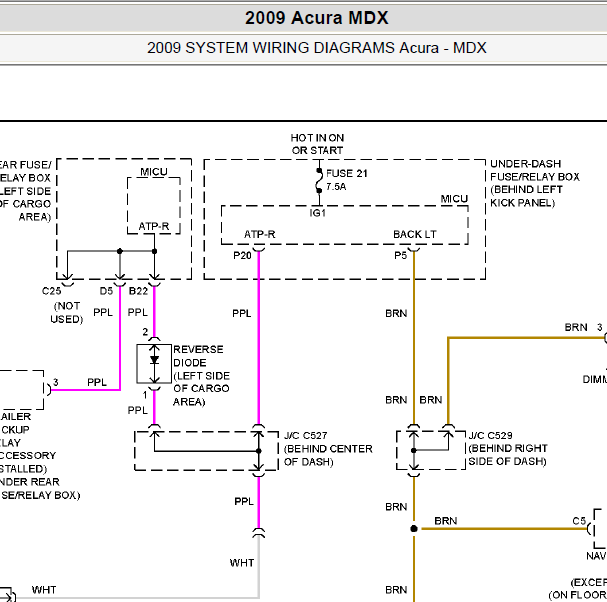Click connector label 'C25'

51,291
